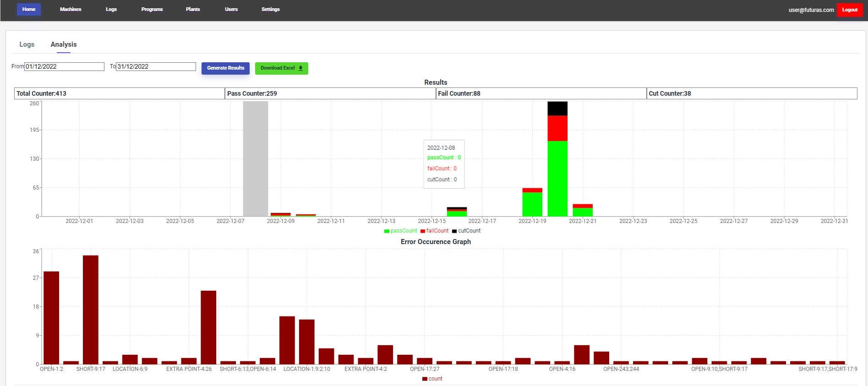
Task: Toggle cutCount legend entry
Action: pyautogui.click(x=466, y=231)
